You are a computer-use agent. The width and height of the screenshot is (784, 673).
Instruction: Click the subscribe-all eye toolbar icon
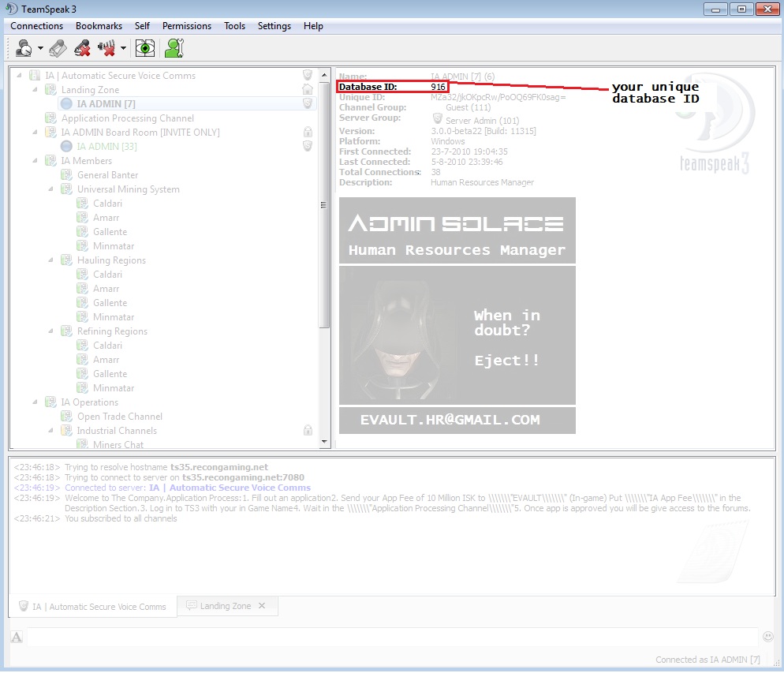(x=145, y=48)
